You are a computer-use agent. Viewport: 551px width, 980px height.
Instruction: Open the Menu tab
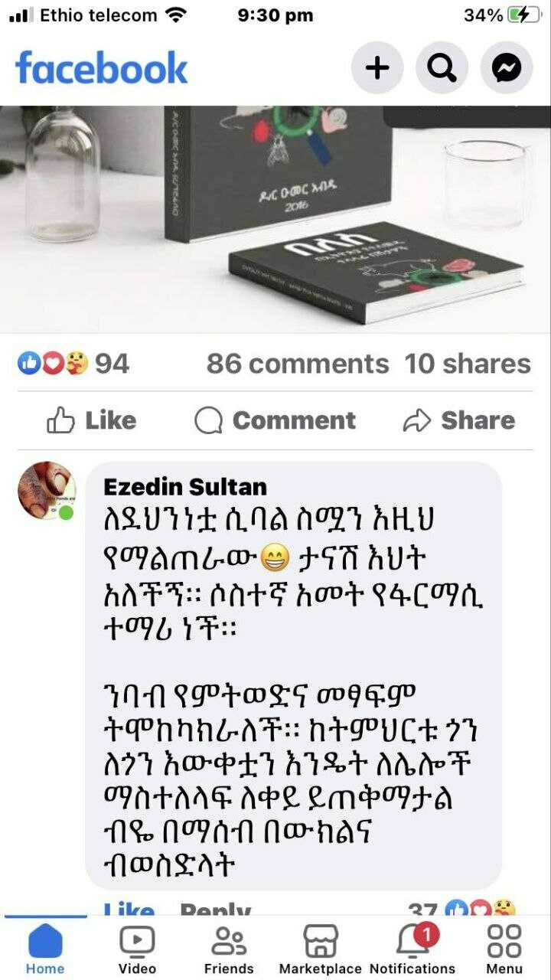pos(504,949)
